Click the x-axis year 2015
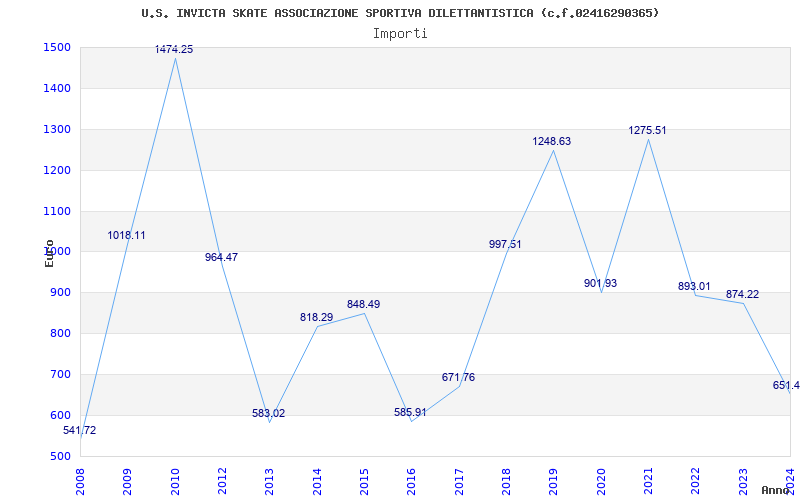 click(x=364, y=481)
